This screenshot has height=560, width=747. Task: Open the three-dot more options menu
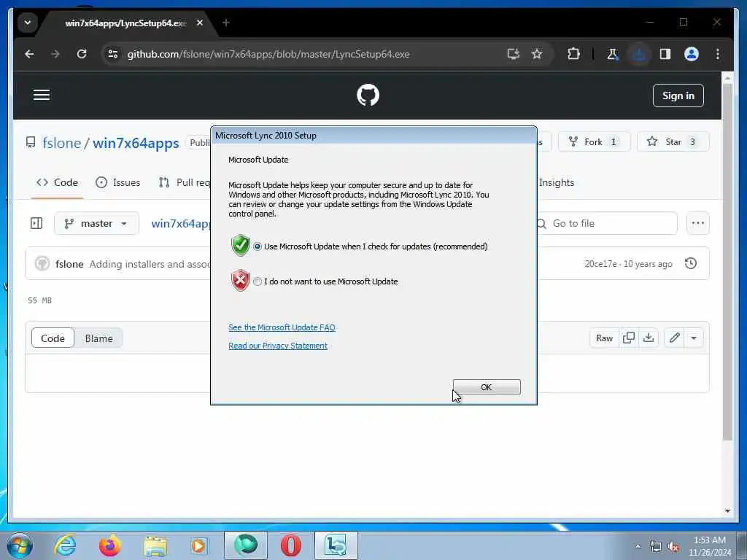click(698, 223)
